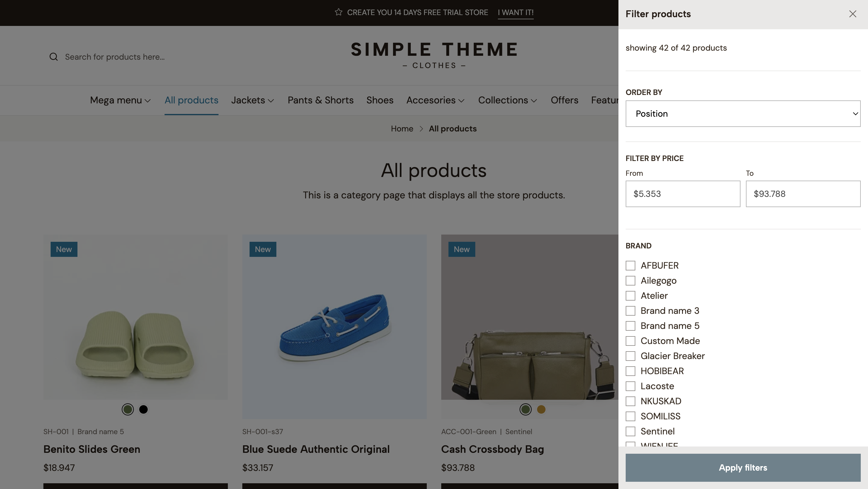This screenshot has width=868, height=489.
Task: Click the New badge on Benito Slides
Action: pyautogui.click(x=64, y=249)
